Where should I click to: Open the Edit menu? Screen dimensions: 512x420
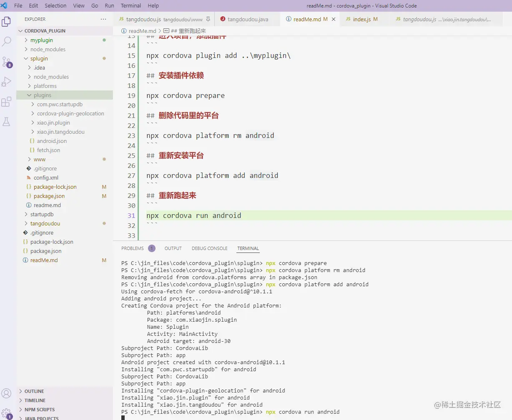point(33,5)
